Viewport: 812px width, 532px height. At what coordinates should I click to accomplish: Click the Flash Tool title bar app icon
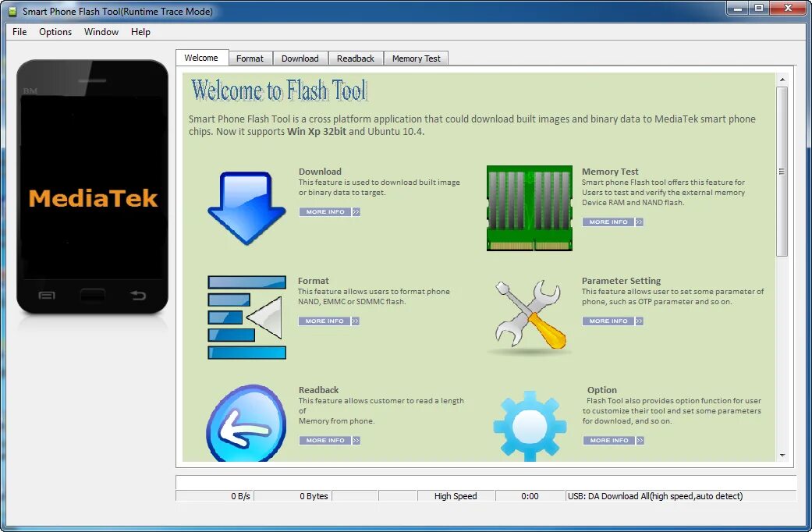[x=12, y=12]
